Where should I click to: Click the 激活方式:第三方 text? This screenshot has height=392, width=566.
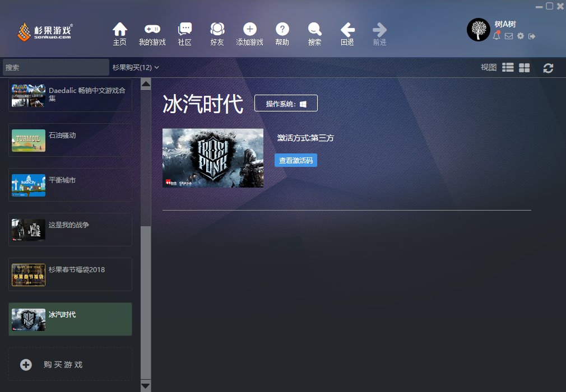(305, 138)
